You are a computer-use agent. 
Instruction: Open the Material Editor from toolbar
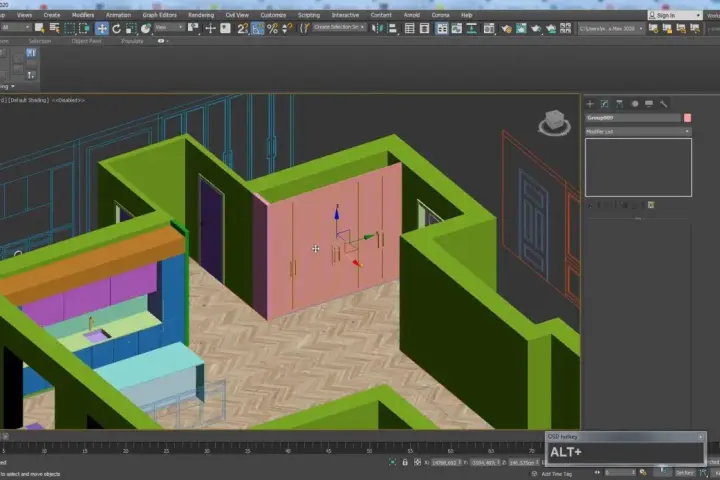tap(506, 28)
